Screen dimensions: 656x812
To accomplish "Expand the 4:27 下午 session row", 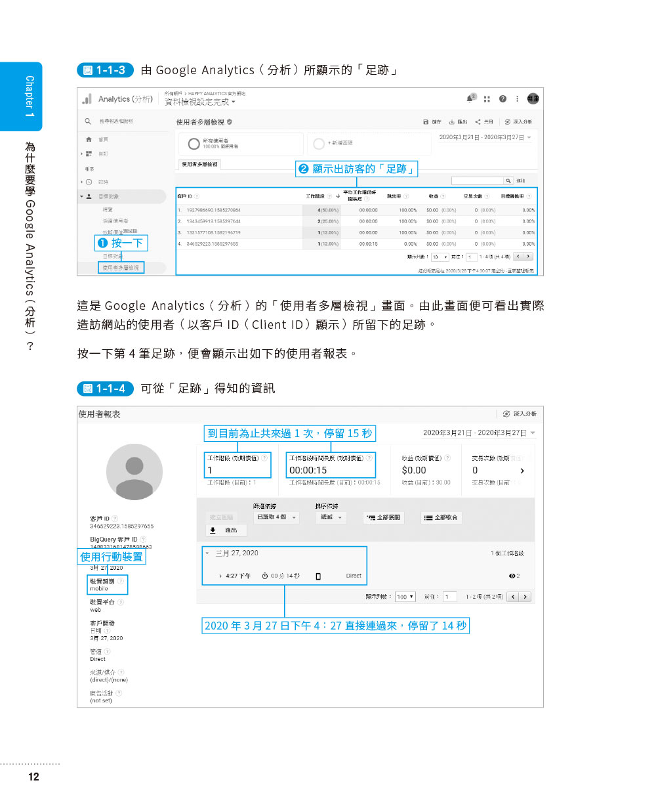I will (220, 576).
